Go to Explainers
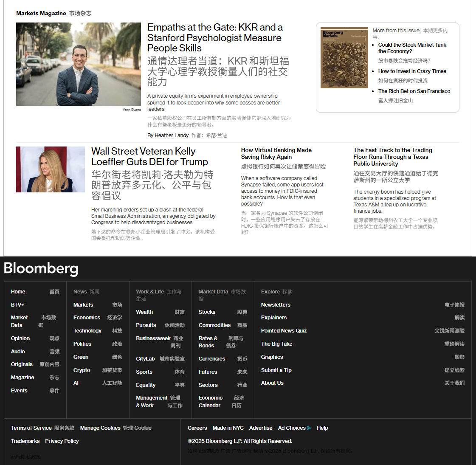 (274, 318)
